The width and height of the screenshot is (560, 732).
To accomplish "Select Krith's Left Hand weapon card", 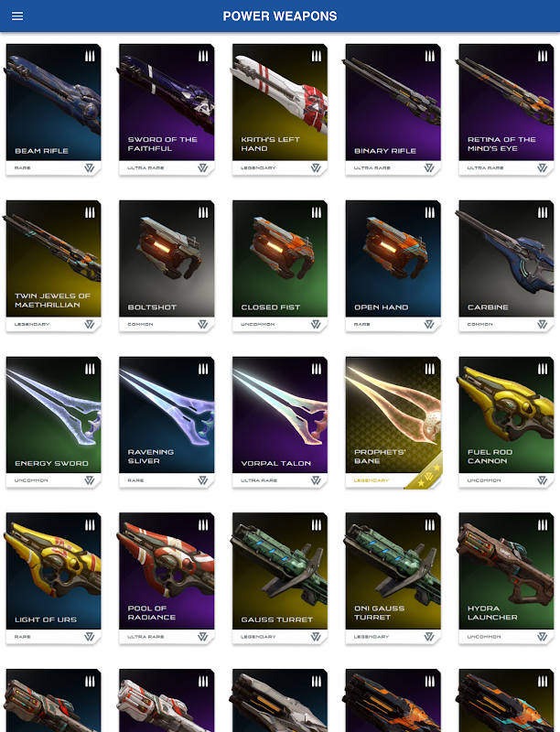I will tap(280, 110).
